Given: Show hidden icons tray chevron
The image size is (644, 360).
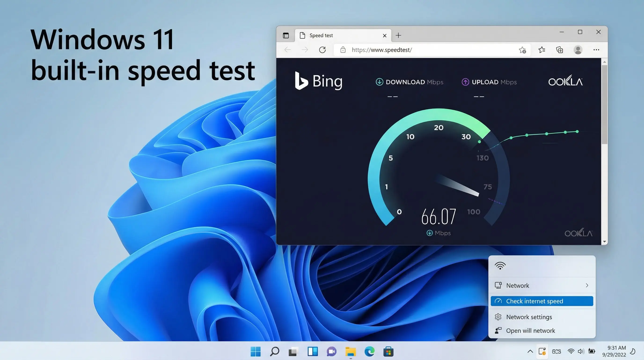Looking at the screenshot, I should pyautogui.click(x=530, y=351).
